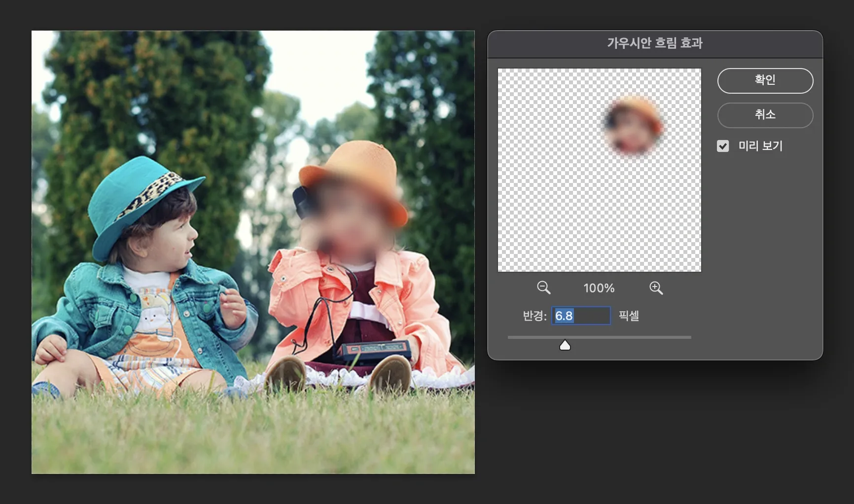This screenshot has height=504, width=854.
Task: Click the children photo on canvas
Action: [253, 252]
